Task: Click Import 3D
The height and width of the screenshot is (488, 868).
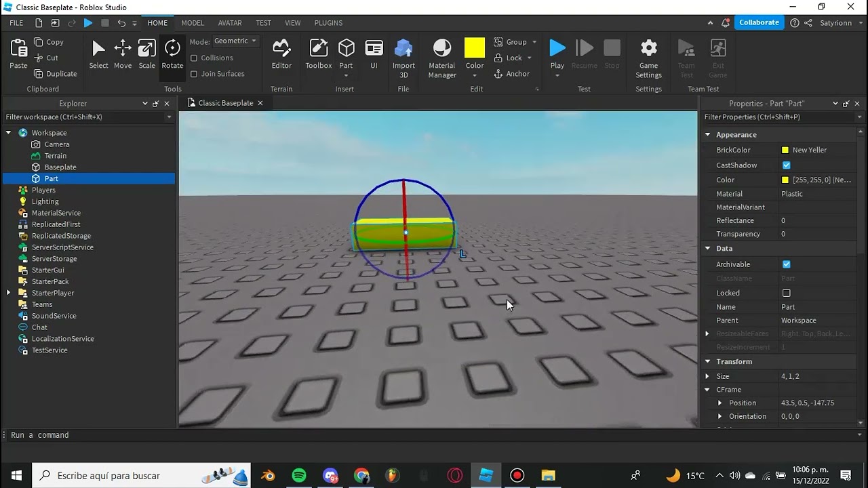Action: (x=403, y=58)
